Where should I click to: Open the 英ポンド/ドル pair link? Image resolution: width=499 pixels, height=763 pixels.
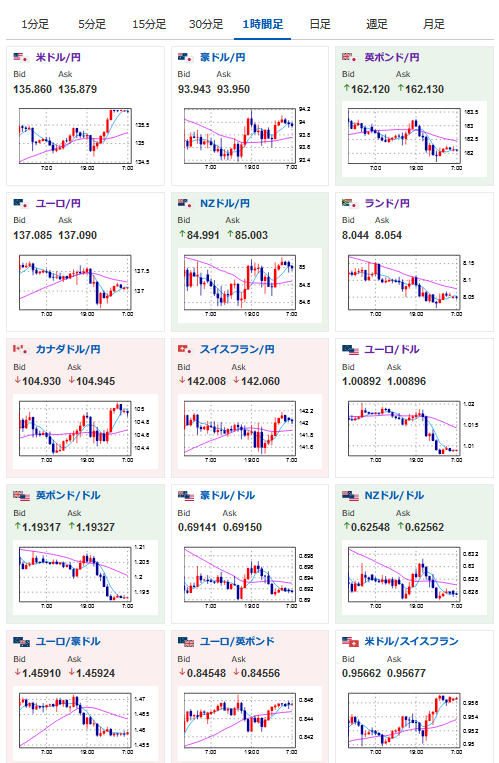[68, 495]
